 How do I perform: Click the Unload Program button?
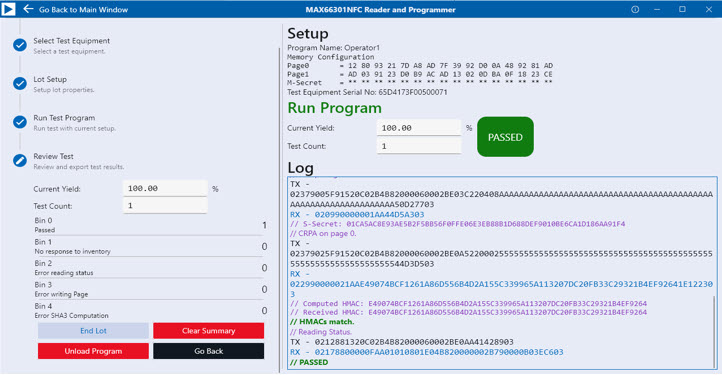(93, 351)
